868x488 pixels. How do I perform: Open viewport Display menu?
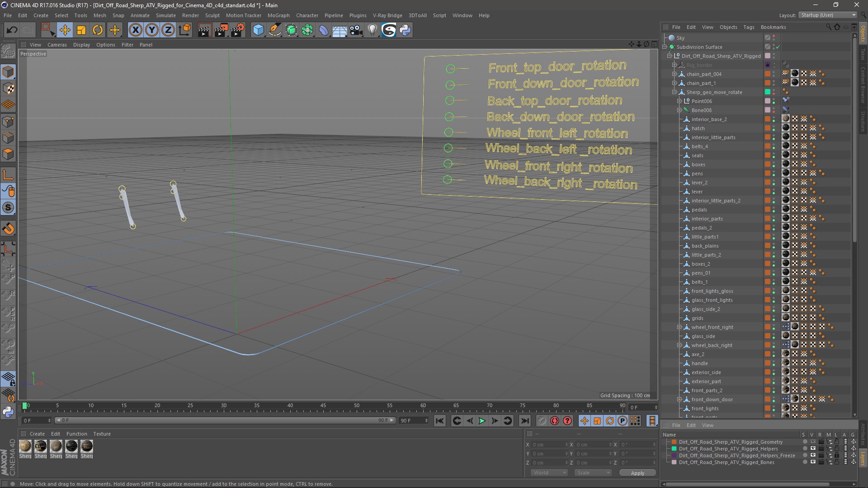coord(81,45)
